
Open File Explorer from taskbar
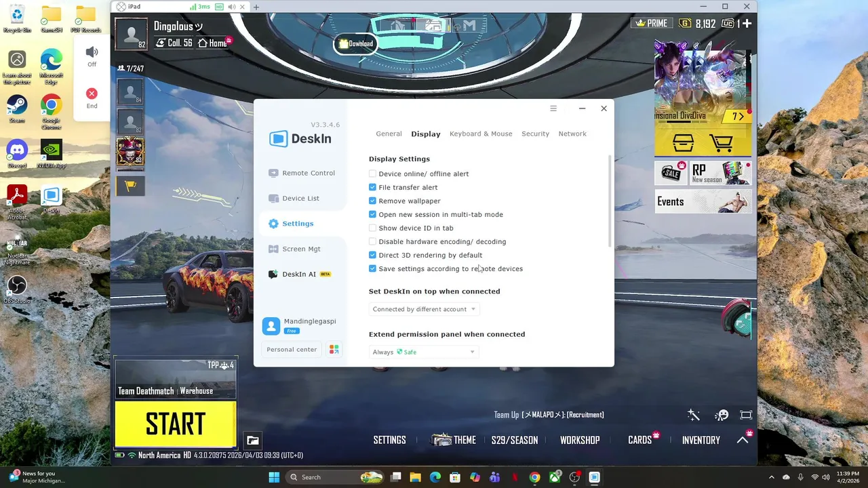coord(416,477)
